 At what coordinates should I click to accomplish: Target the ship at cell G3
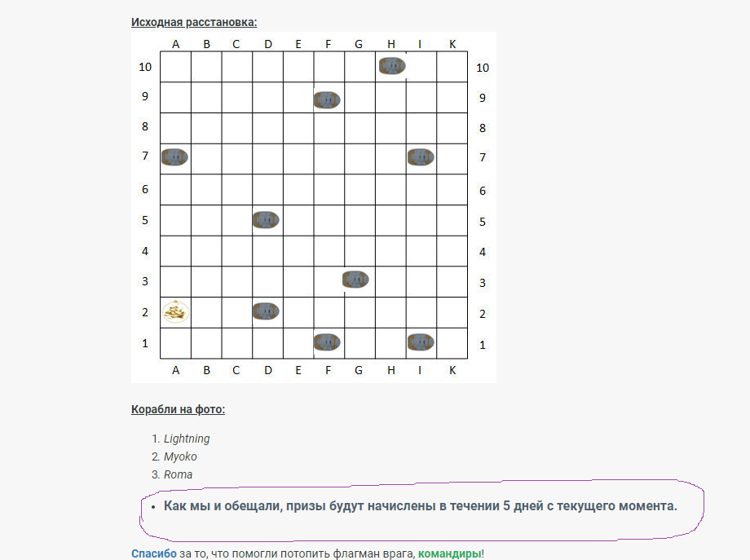pos(356,280)
